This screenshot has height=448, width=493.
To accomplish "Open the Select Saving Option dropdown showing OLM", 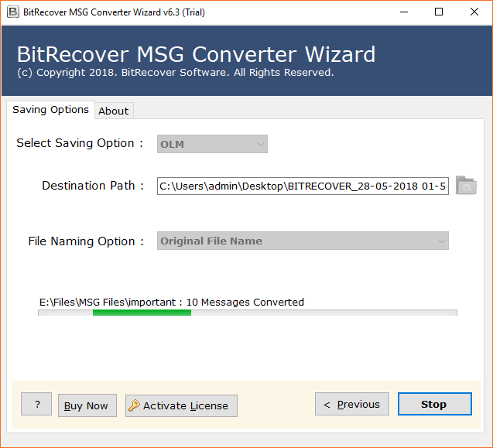I will 212,144.
